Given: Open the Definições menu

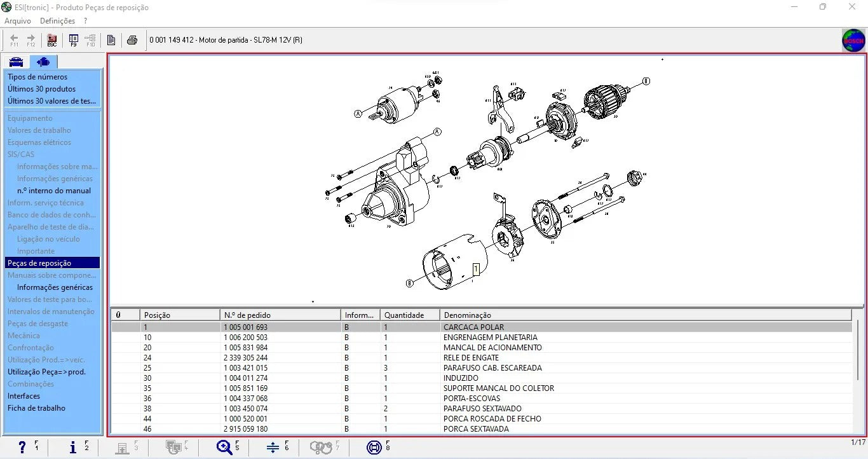Looking at the screenshot, I should (x=57, y=21).
